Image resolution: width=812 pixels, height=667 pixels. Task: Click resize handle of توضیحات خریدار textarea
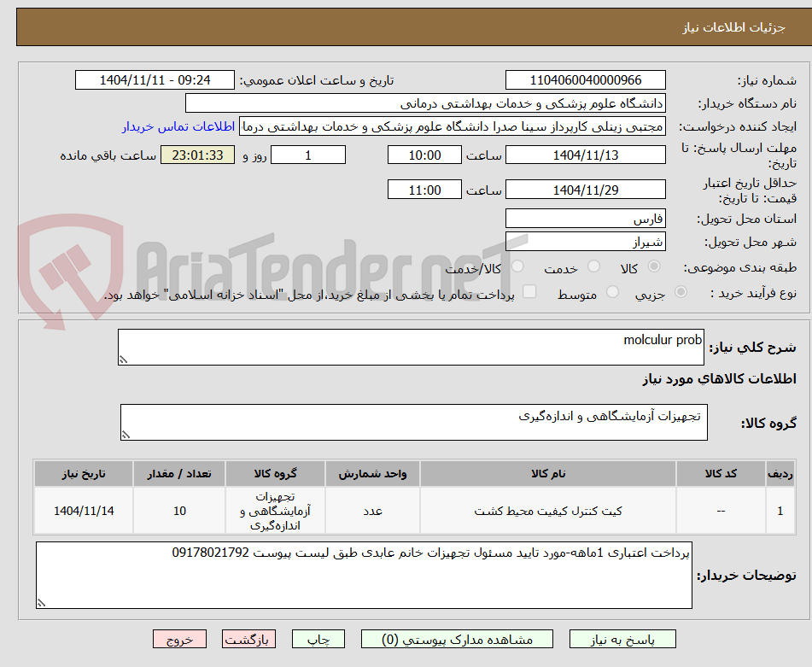point(41,603)
